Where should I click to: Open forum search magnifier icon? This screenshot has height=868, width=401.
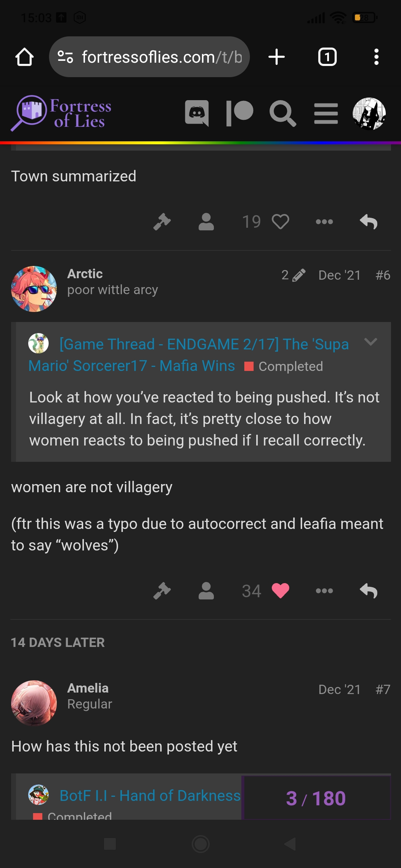tap(283, 113)
